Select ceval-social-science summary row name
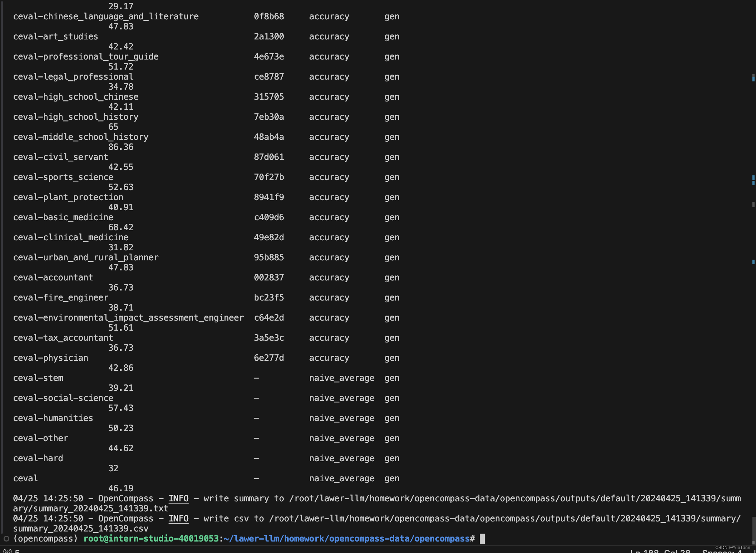 63,398
